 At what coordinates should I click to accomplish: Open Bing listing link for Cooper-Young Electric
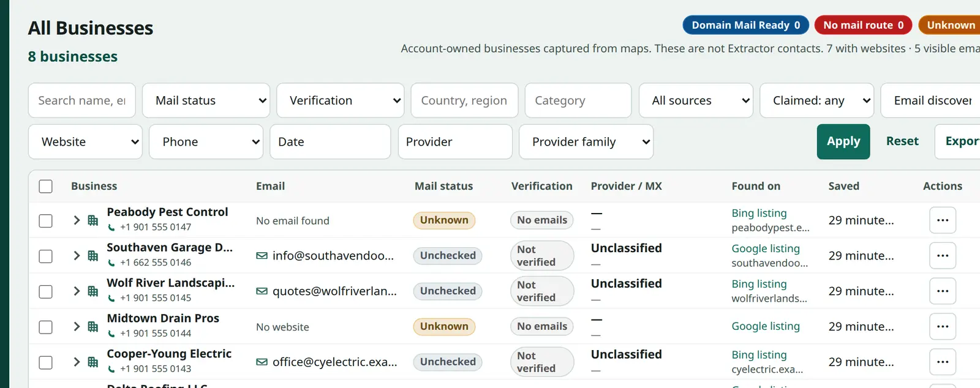click(759, 355)
